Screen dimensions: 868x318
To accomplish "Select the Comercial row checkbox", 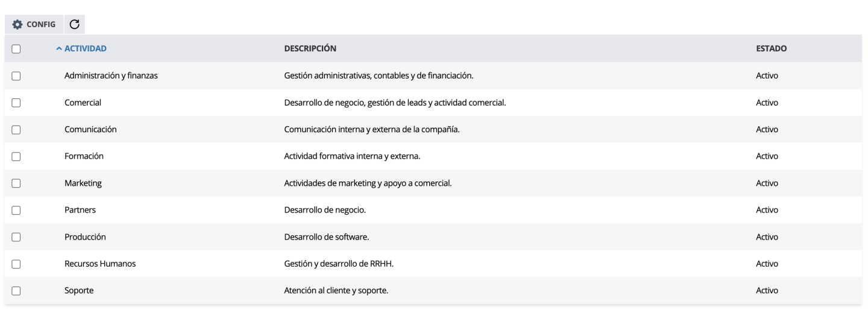I will [16, 103].
